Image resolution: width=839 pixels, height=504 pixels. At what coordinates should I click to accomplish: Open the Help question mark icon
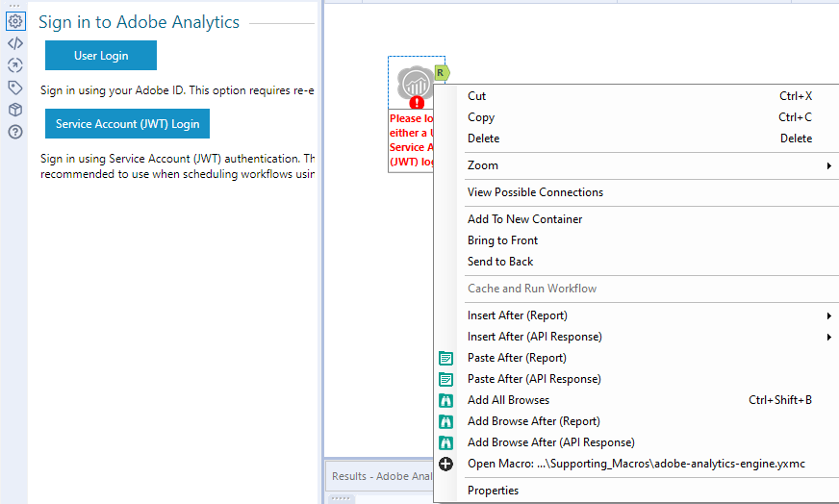pyautogui.click(x=15, y=132)
